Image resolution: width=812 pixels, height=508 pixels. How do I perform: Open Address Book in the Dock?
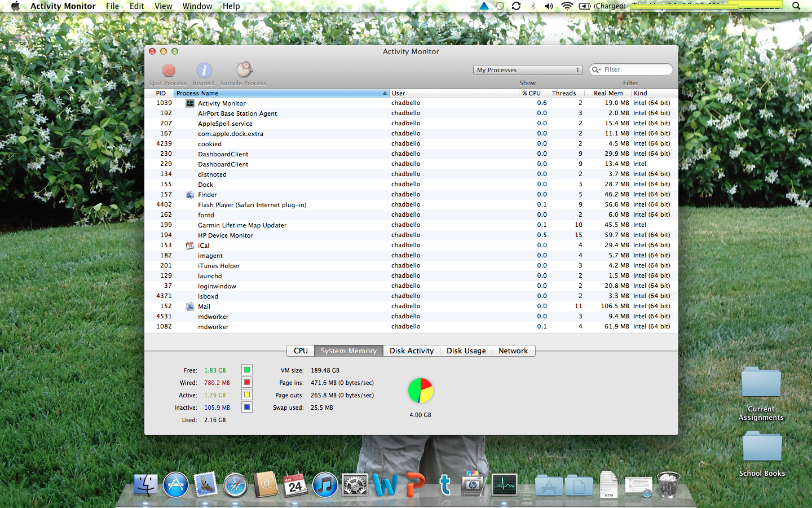(x=266, y=485)
